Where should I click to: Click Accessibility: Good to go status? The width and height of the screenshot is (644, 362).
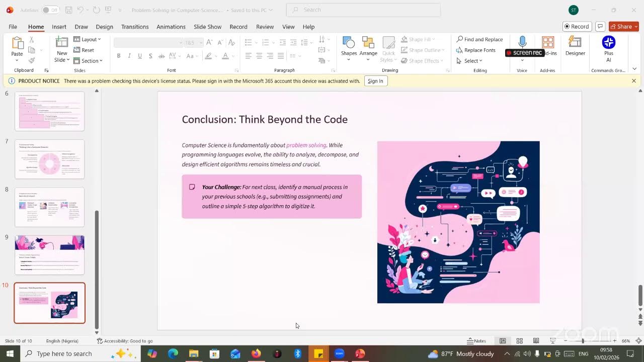tap(125, 341)
